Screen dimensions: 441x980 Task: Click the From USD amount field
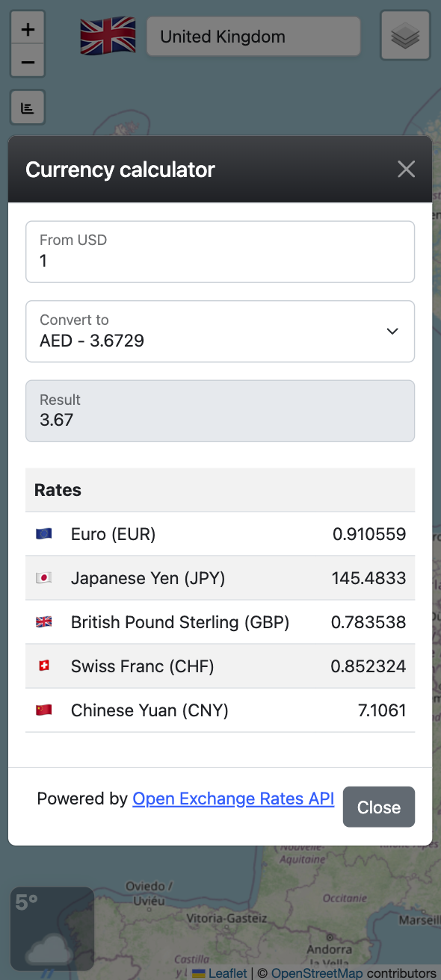(x=220, y=252)
